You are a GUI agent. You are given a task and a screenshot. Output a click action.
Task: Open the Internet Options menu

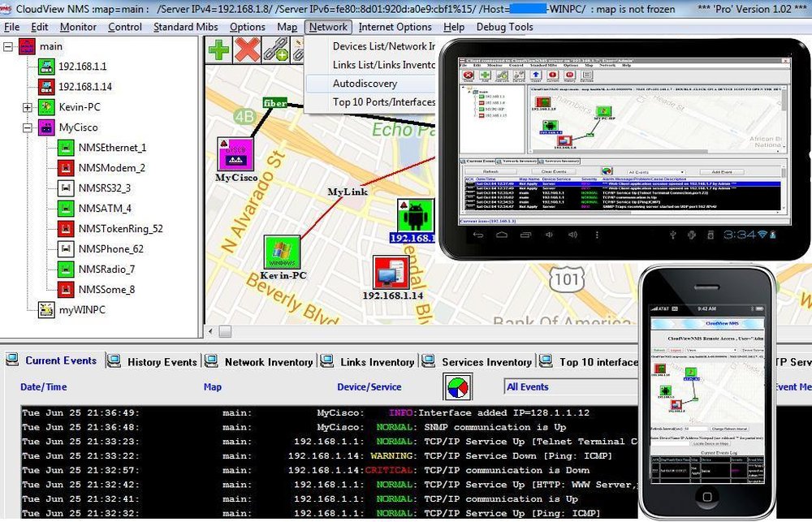395,27
